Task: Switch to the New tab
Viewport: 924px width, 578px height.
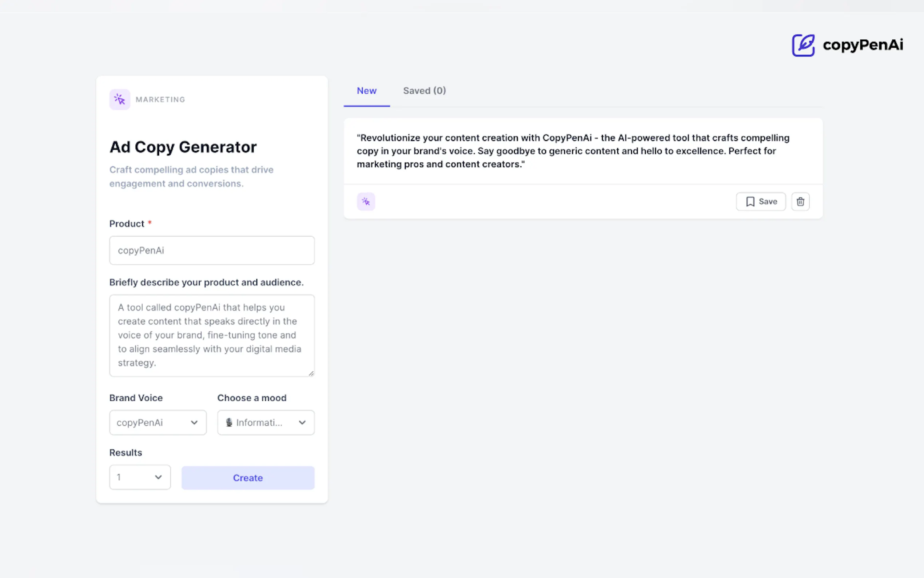Action: coord(366,91)
